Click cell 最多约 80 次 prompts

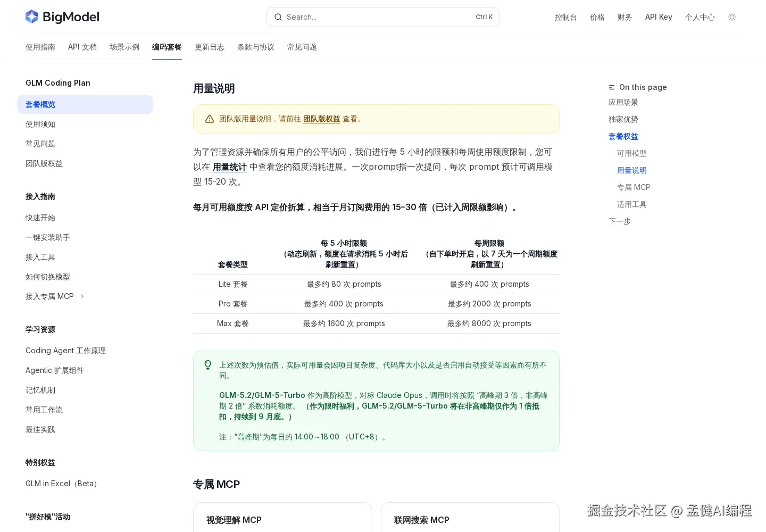click(x=344, y=284)
